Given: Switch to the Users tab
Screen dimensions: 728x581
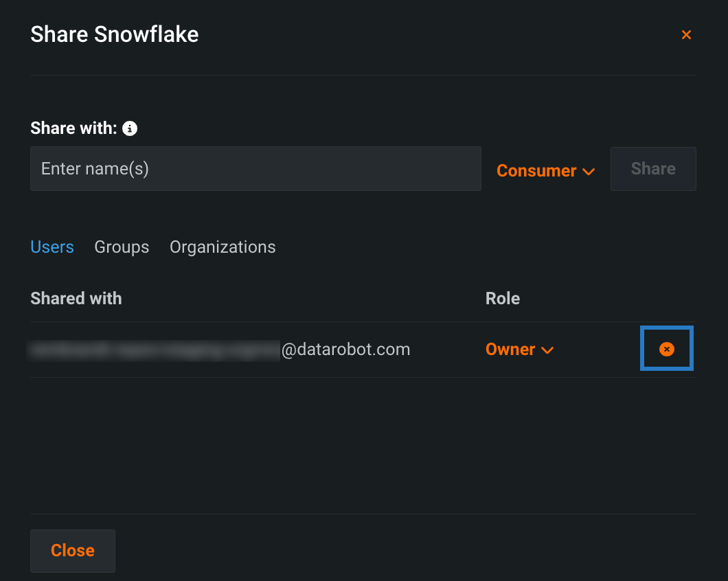Looking at the screenshot, I should tap(52, 247).
